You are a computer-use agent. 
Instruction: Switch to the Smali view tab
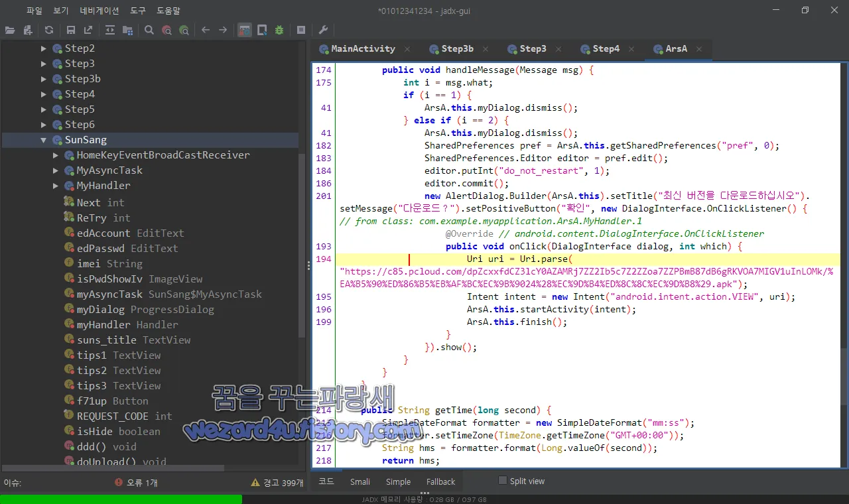[x=360, y=481]
